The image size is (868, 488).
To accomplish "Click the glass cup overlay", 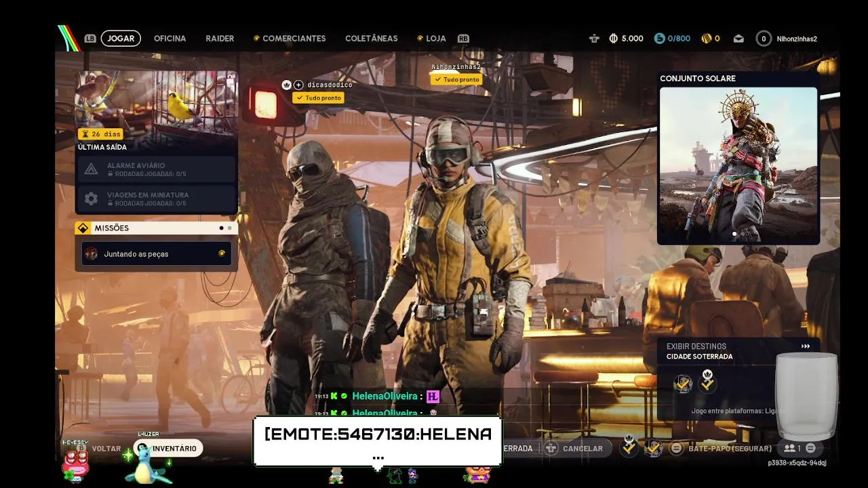I will point(806,396).
